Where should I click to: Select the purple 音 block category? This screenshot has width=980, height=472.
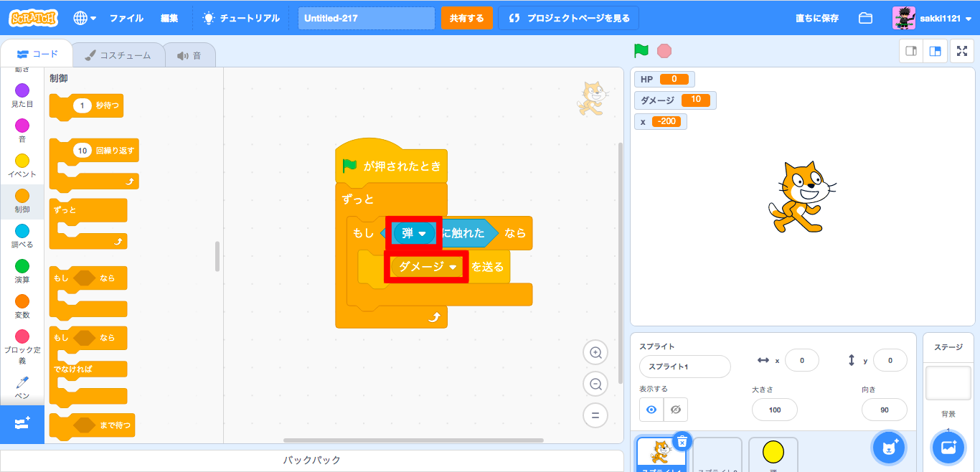click(x=22, y=130)
